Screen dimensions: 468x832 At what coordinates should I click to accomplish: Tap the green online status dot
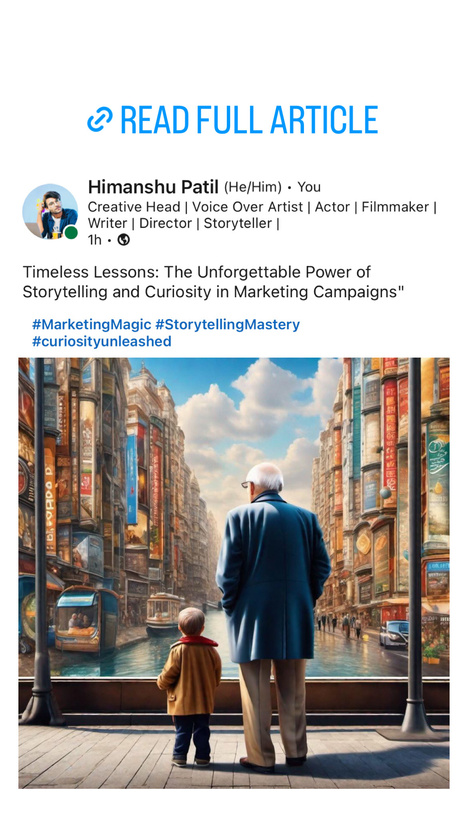(71, 232)
